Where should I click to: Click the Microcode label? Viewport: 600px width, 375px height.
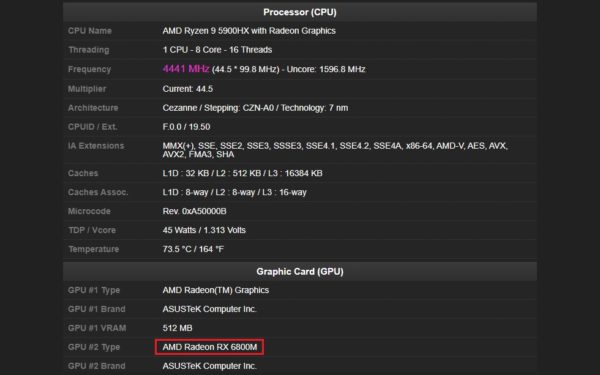click(x=89, y=211)
